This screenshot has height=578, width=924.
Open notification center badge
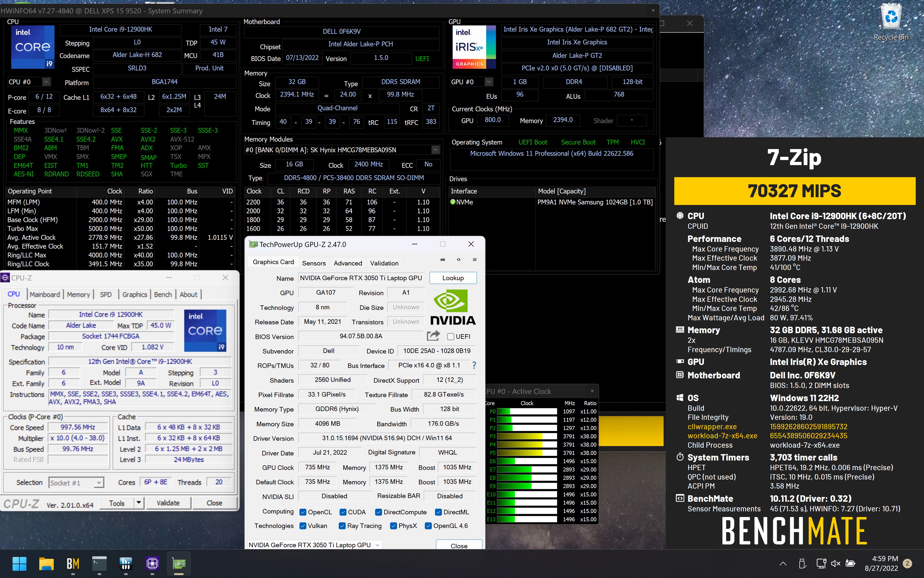click(908, 564)
